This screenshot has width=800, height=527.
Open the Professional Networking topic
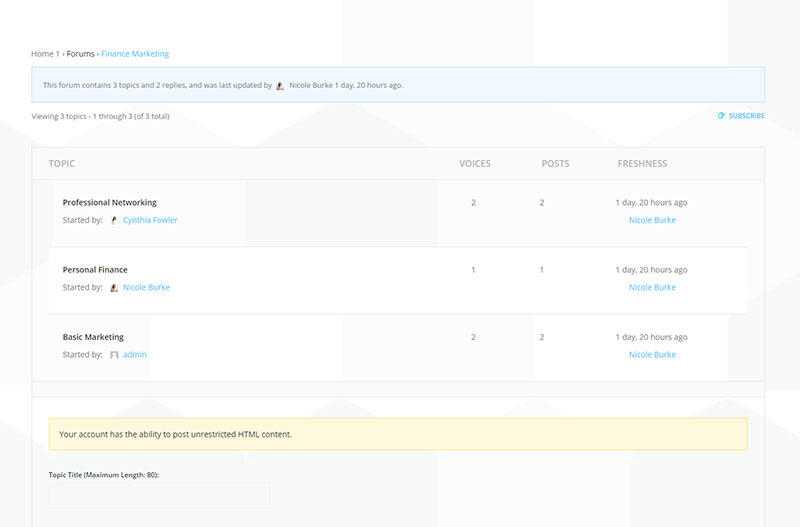pyautogui.click(x=109, y=203)
